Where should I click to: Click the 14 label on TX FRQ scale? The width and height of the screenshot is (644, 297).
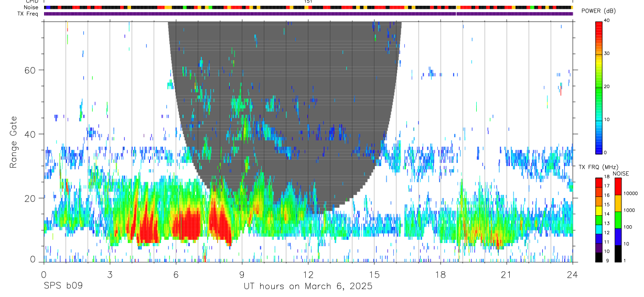tap(606, 214)
